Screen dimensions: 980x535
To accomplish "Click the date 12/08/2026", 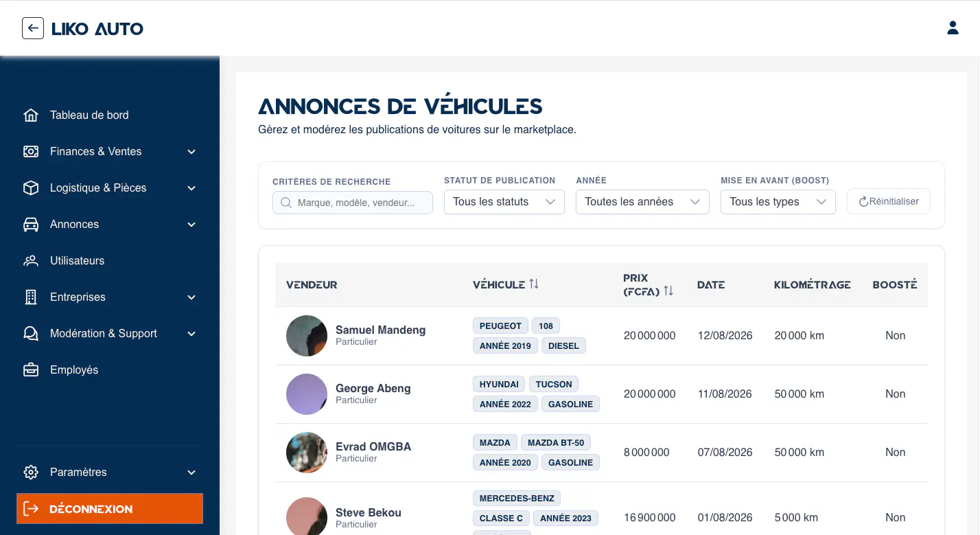I will pos(725,336).
